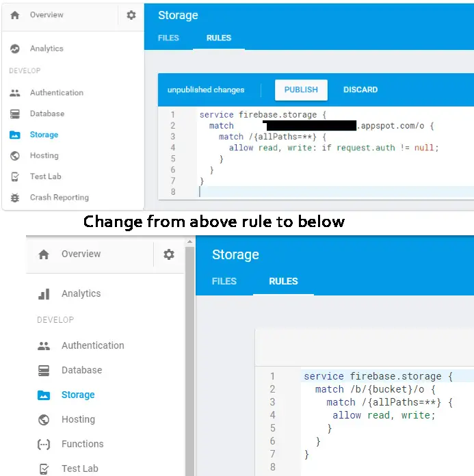Click Test Lab icon in bottom sidebar
The image size is (474, 476).
[44, 468]
